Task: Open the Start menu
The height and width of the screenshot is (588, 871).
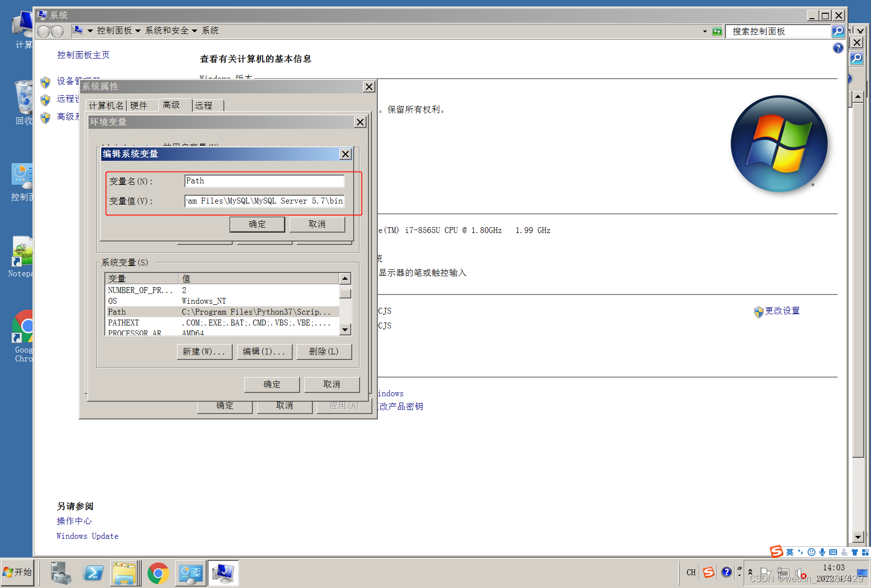Action: pyautogui.click(x=17, y=572)
